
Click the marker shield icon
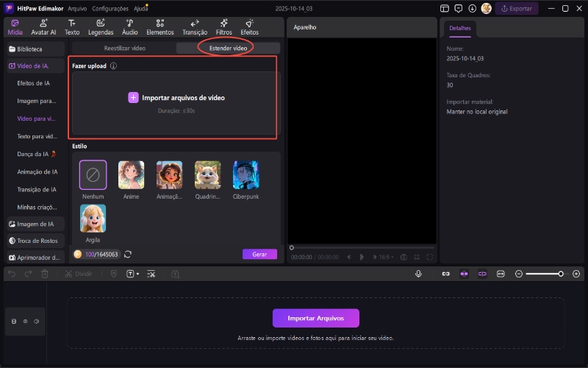coord(114,274)
